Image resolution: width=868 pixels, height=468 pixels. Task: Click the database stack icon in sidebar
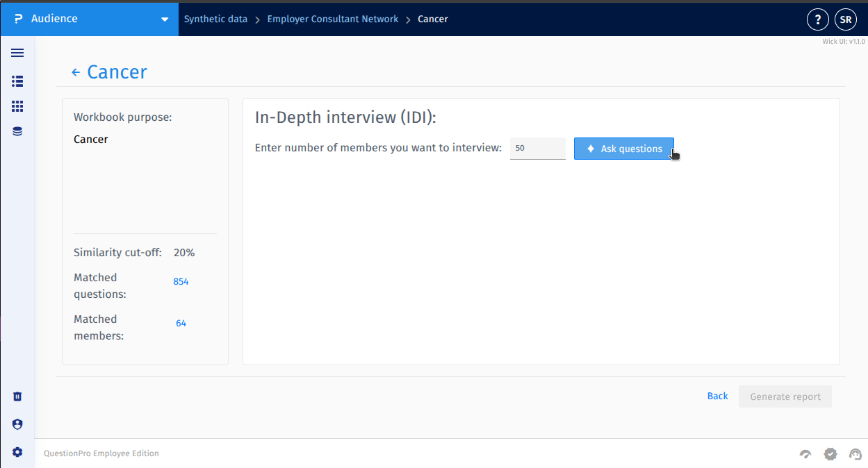[x=17, y=131]
